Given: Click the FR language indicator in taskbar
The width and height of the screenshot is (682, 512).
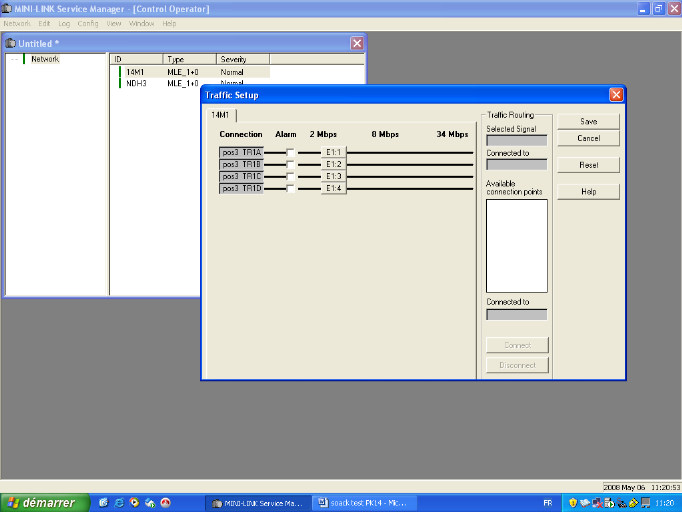Looking at the screenshot, I should coord(547,502).
